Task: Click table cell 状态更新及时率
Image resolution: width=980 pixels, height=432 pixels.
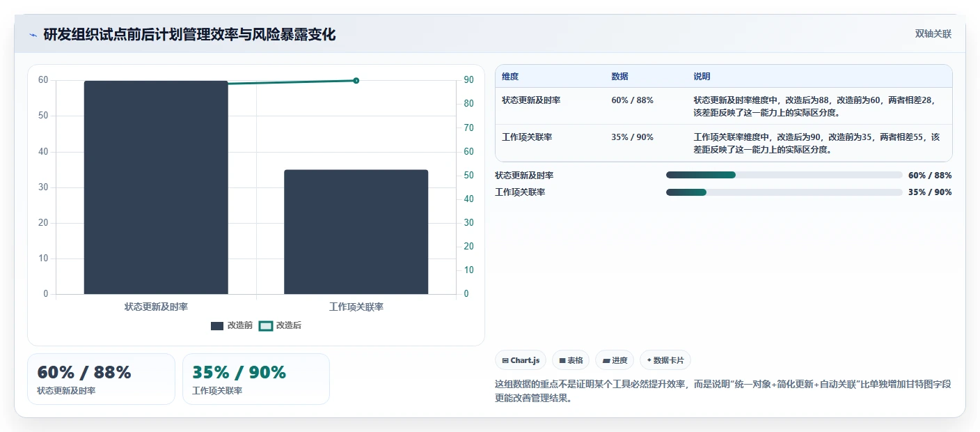Action: click(x=531, y=100)
